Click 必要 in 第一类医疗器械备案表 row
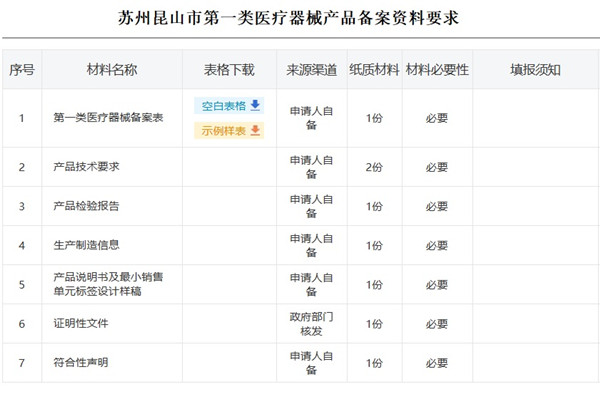Screen dimensions: 600x396 [437, 118]
